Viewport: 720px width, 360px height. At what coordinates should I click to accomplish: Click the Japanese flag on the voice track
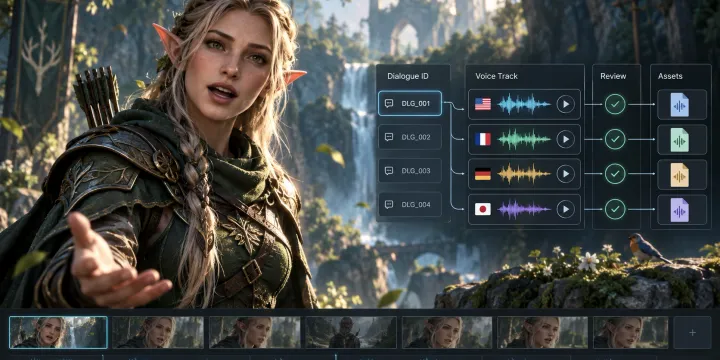pyautogui.click(x=483, y=209)
